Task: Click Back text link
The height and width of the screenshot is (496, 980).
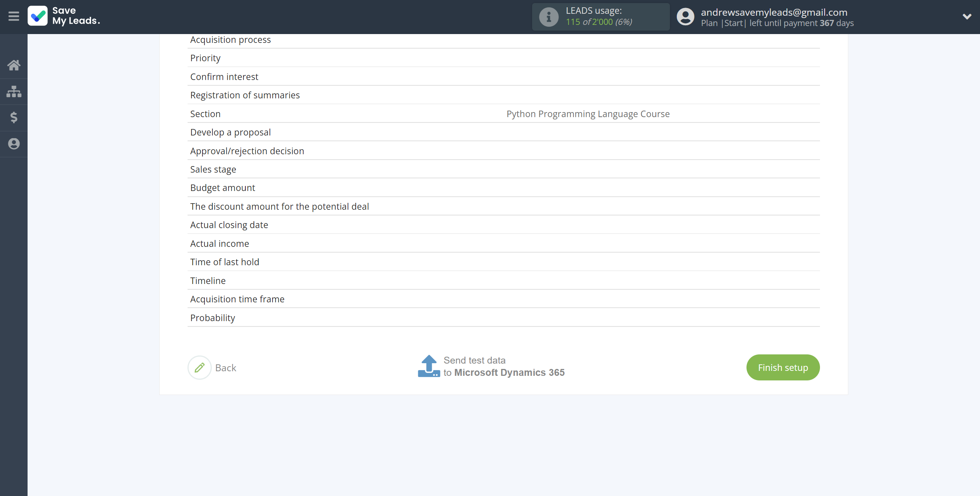Action: point(225,368)
